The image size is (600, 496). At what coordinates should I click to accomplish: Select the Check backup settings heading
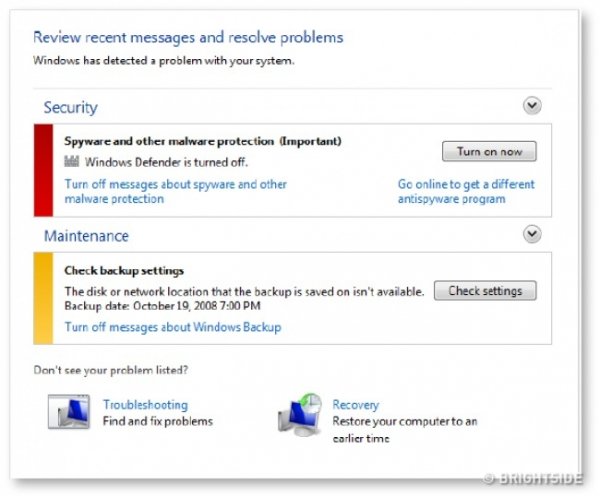124,270
